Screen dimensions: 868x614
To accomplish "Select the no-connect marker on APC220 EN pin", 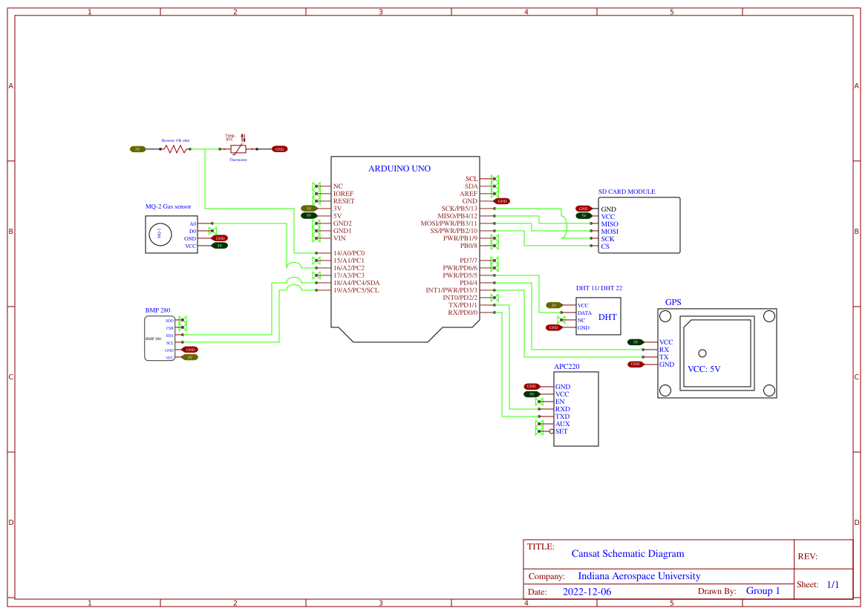I will [539, 402].
